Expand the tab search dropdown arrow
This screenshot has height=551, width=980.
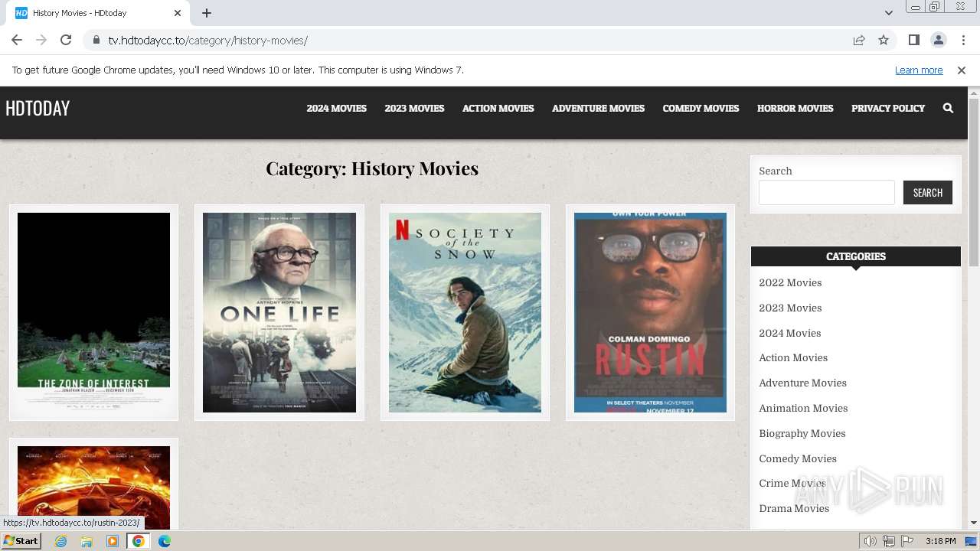[x=888, y=13]
